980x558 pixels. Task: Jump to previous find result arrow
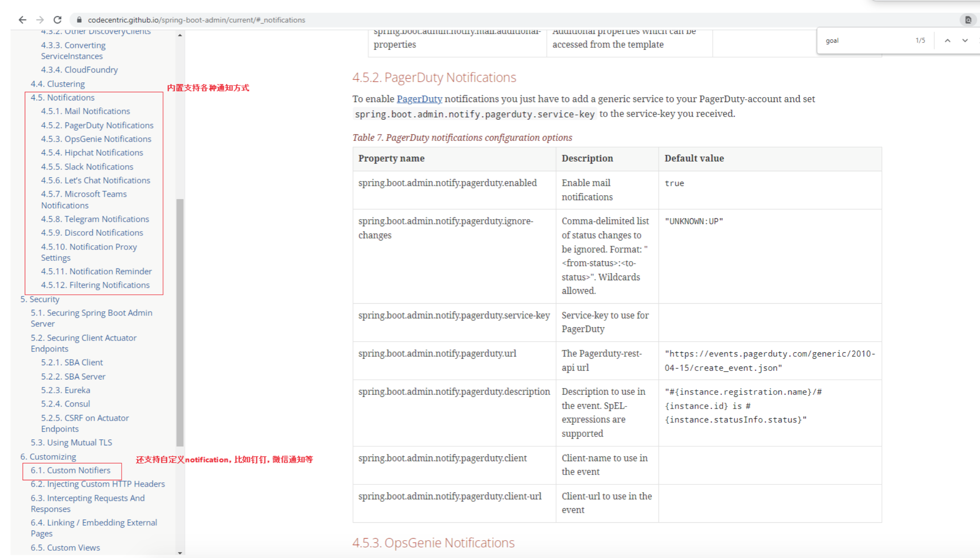[x=947, y=40]
